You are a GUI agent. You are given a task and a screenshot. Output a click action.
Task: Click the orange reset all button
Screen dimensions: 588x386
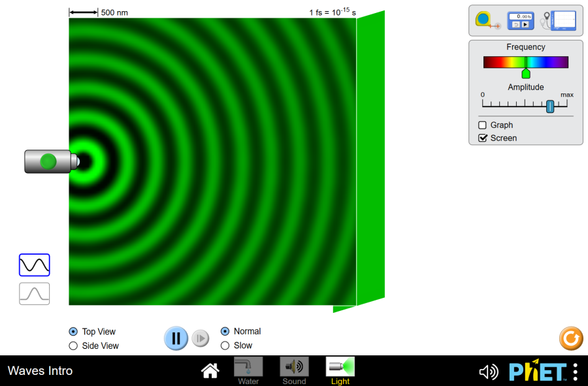point(570,338)
